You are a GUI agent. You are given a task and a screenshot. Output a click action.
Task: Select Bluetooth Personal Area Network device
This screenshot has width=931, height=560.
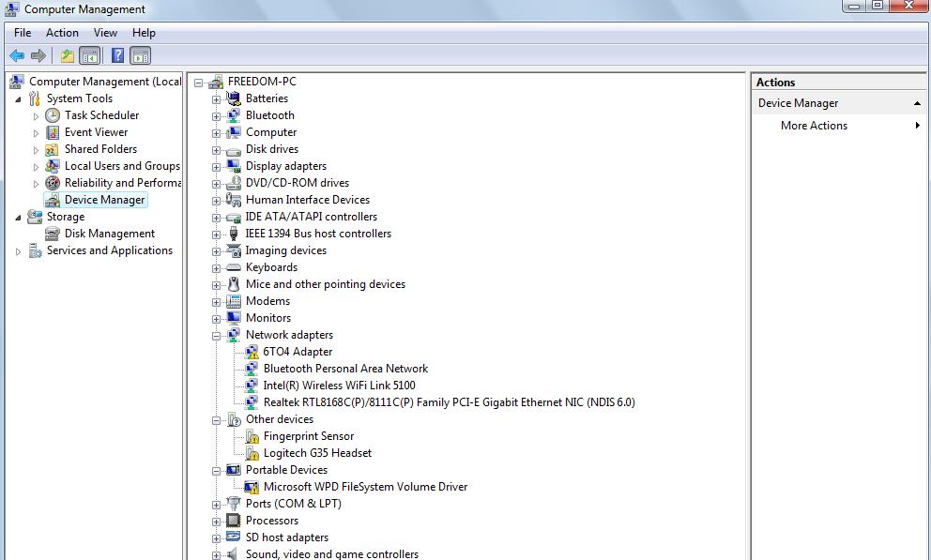[345, 369]
